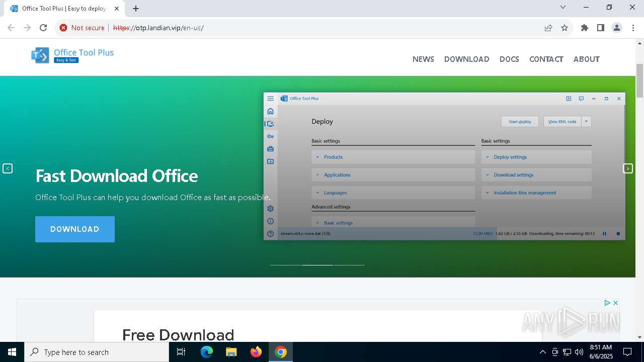644x362 pixels.
Task: Click the Office Tool Plus logo
Action: click(73, 55)
